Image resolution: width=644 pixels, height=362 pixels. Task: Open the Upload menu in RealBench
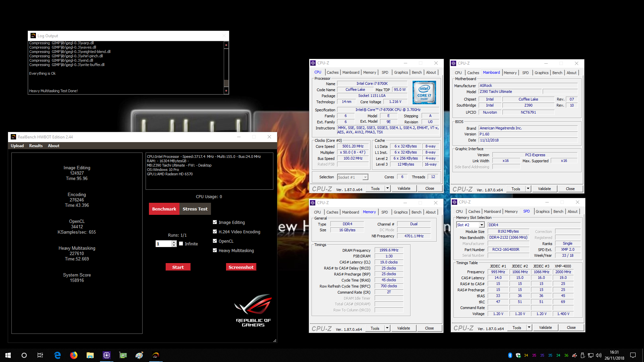[17, 146]
